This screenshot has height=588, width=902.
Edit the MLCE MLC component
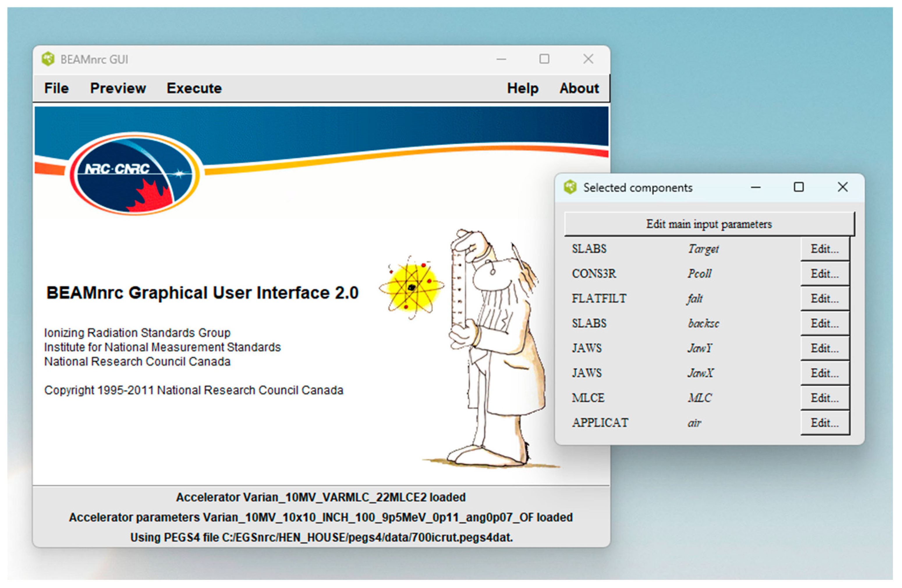pyautogui.click(x=824, y=398)
